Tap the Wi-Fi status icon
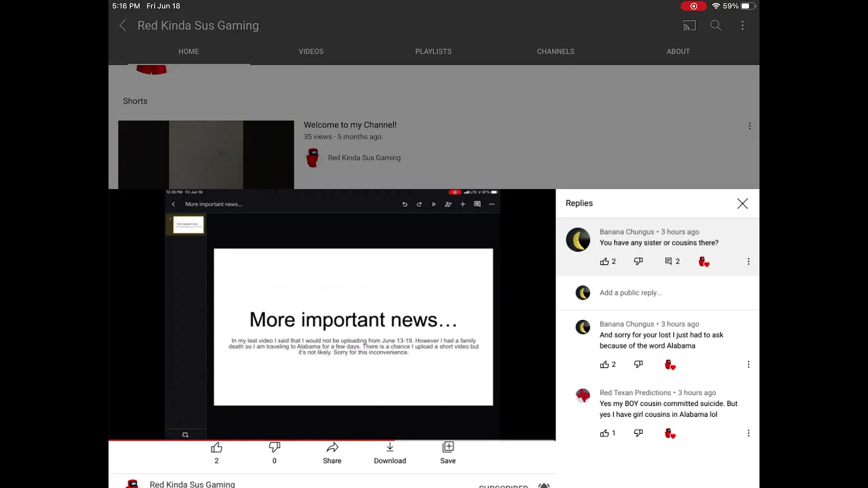Viewport: 868px width, 488px height. (x=715, y=6)
